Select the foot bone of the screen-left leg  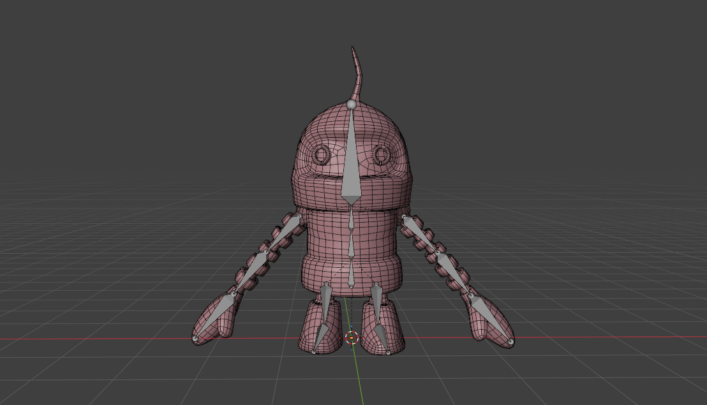click(x=320, y=338)
